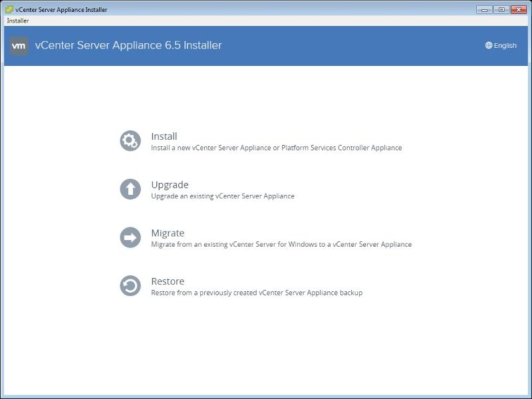532x399 pixels.
Task: Close the installer window
Action: coord(519,10)
